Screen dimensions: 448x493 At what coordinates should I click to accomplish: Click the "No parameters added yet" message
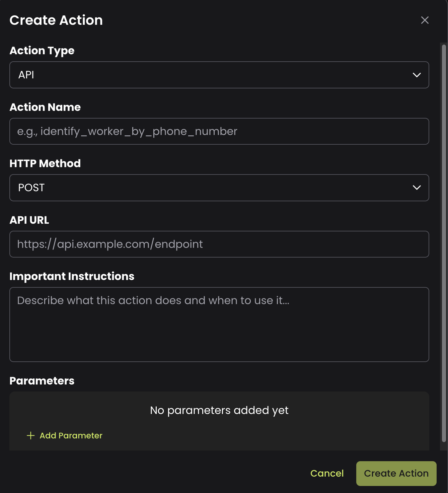(x=219, y=410)
